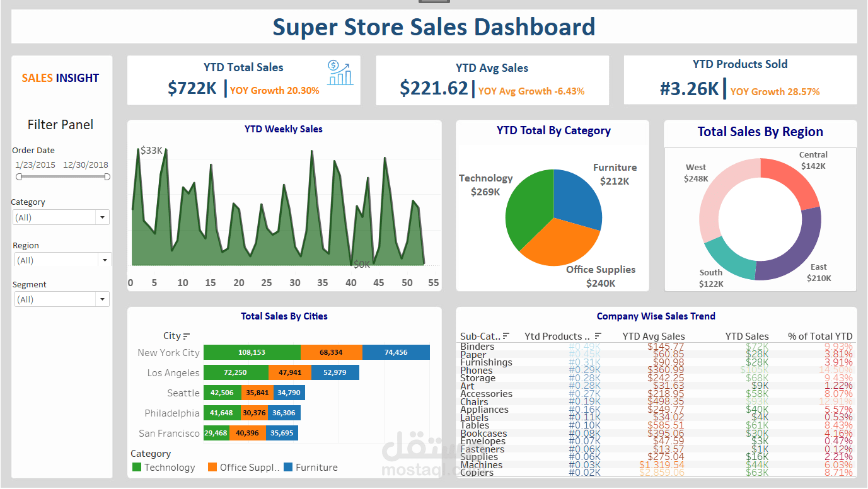Click the $33K peak label on weekly chart
Image resolution: width=868 pixels, height=489 pixels.
point(151,151)
